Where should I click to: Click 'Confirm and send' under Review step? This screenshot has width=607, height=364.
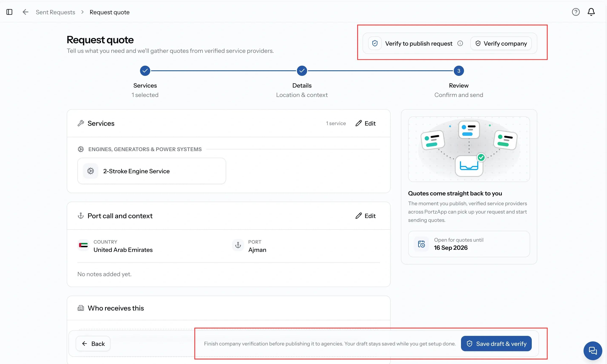tap(459, 95)
